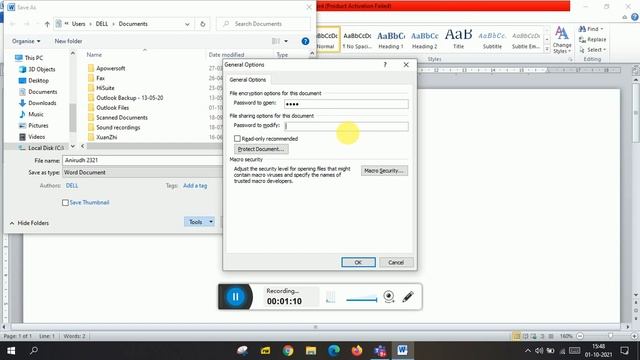This screenshot has width=640, height=360.
Task: Go up one folder level with up arrow
Action: coord(47,24)
